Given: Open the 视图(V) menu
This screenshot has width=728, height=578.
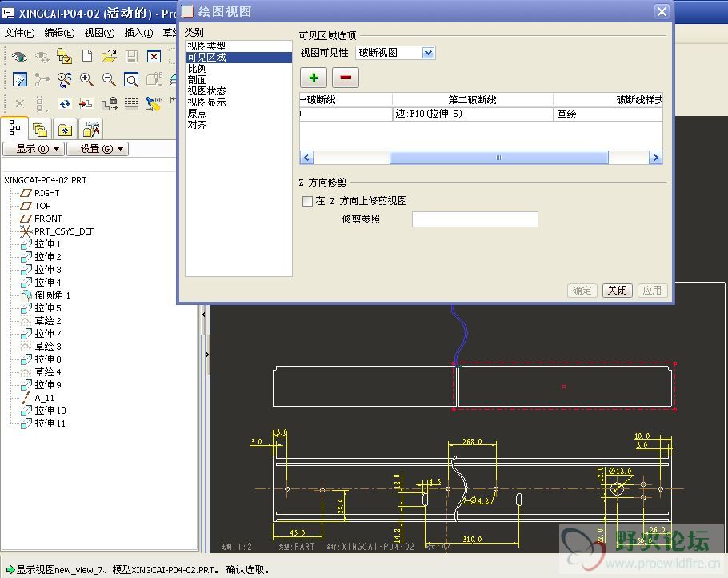Looking at the screenshot, I should [x=99, y=33].
